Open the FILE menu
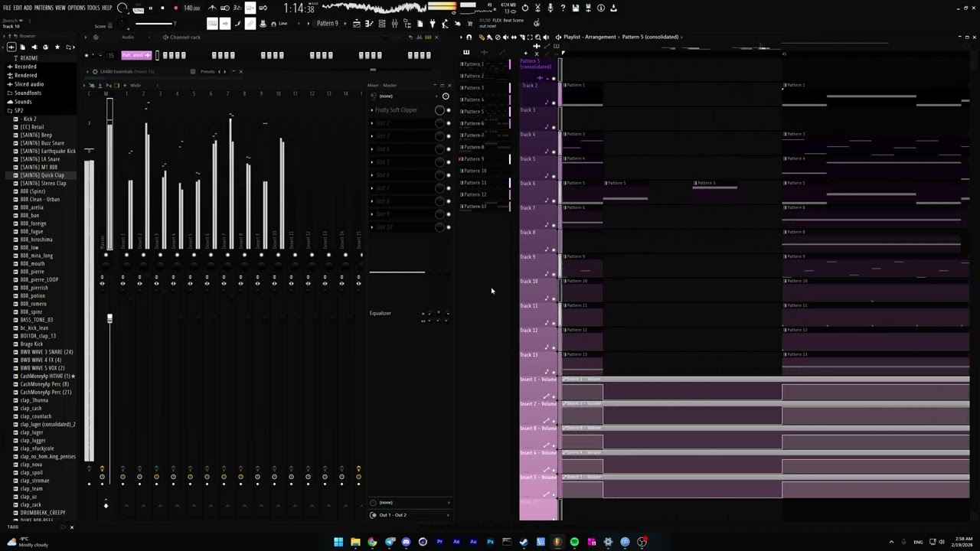The image size is (980, 551). click(7, 8)
